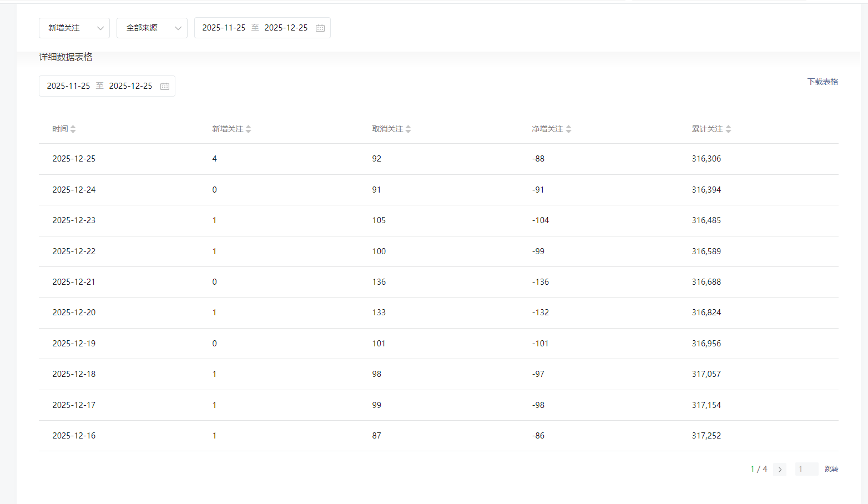Go to next page of table
This screenshot has height=504, width=868.
tap(780, 470)
